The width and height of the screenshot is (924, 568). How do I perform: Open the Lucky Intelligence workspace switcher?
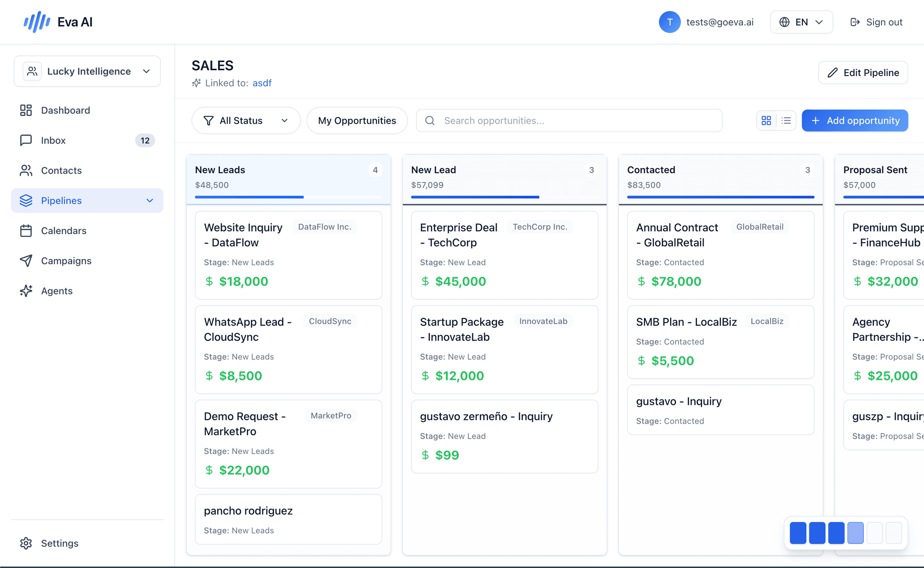click(87, 71)
